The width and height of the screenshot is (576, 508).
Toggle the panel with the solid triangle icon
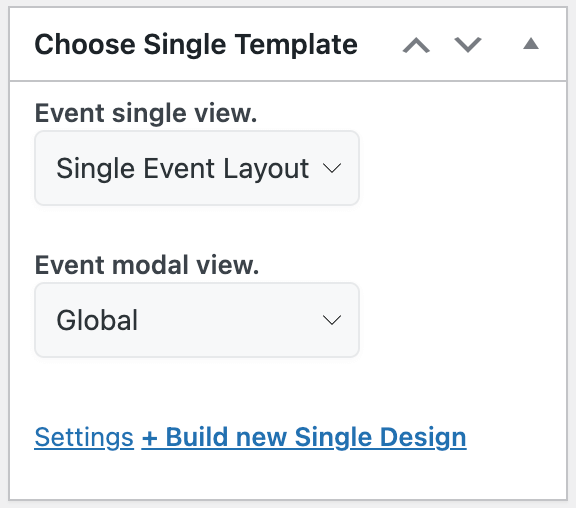[x=531, y=44]
